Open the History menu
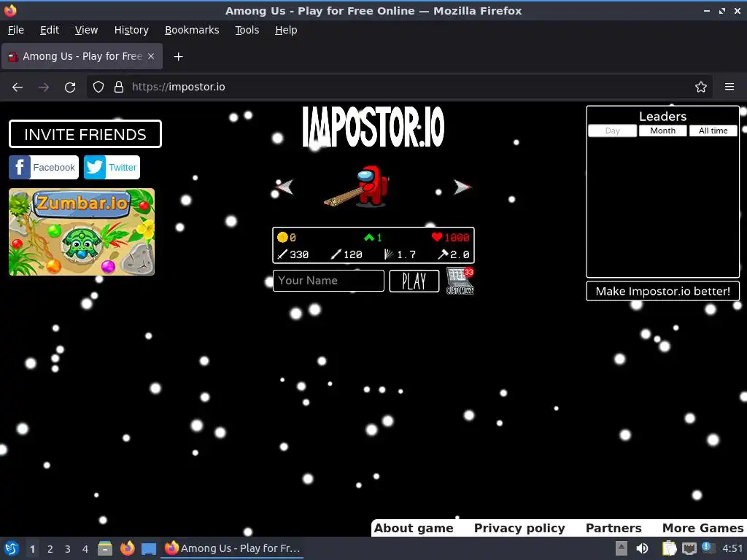 pos(131,30)
